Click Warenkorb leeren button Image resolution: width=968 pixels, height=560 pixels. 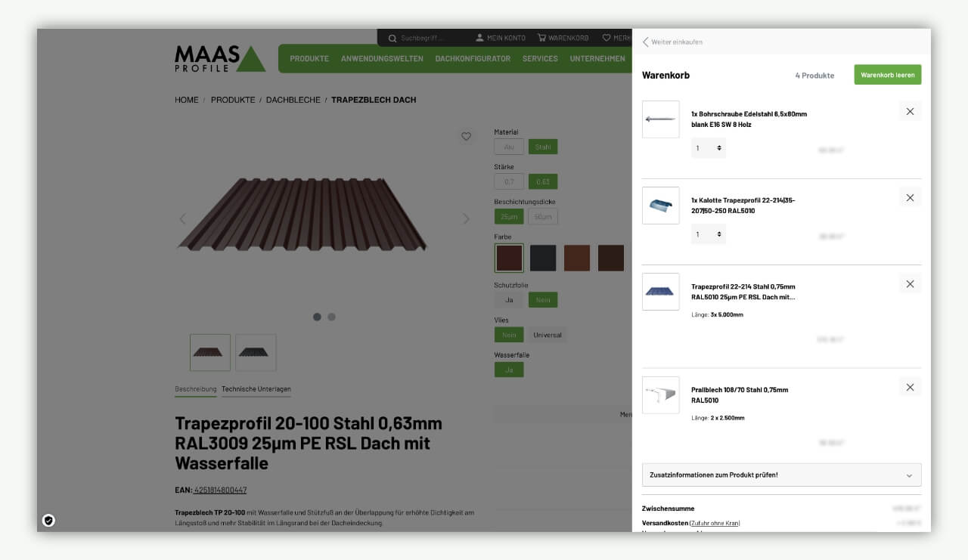(x=888, y=75)
